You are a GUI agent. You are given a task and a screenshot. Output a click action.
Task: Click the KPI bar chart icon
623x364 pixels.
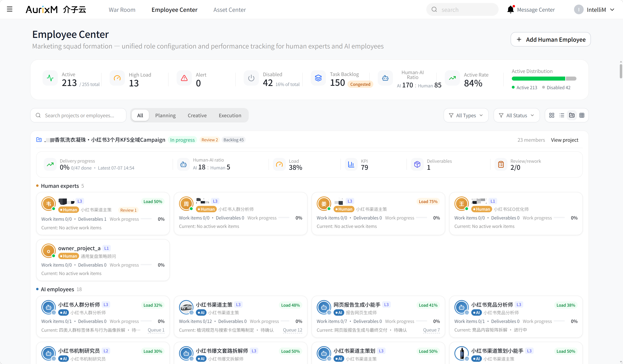(x=351, y=165)
